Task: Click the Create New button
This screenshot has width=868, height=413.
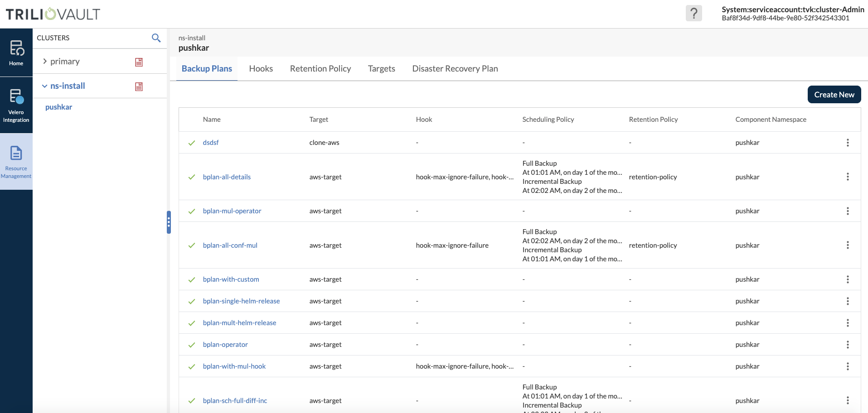Action: click(x=834, y=95)
